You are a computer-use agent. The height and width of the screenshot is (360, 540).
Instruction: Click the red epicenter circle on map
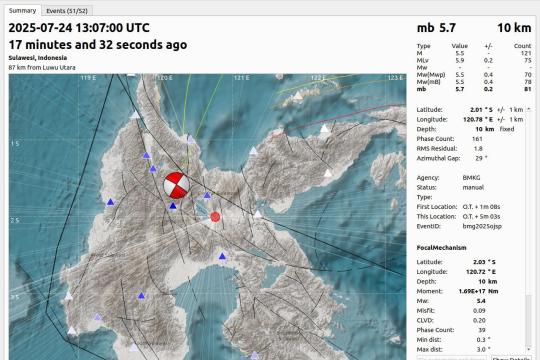pos(215,217)
